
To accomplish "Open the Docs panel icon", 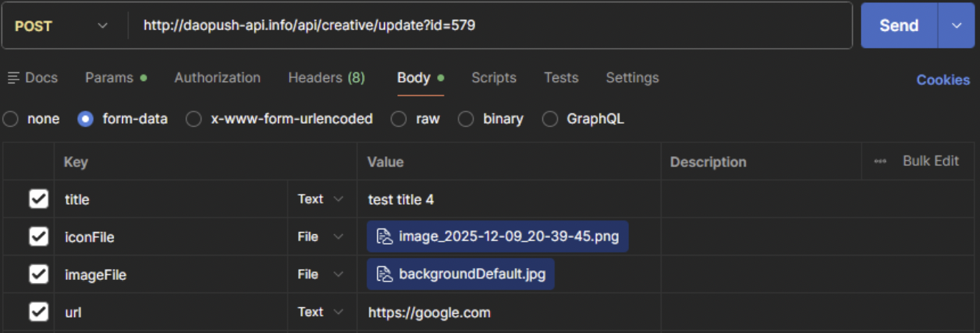I will click(x=13, y=78).
